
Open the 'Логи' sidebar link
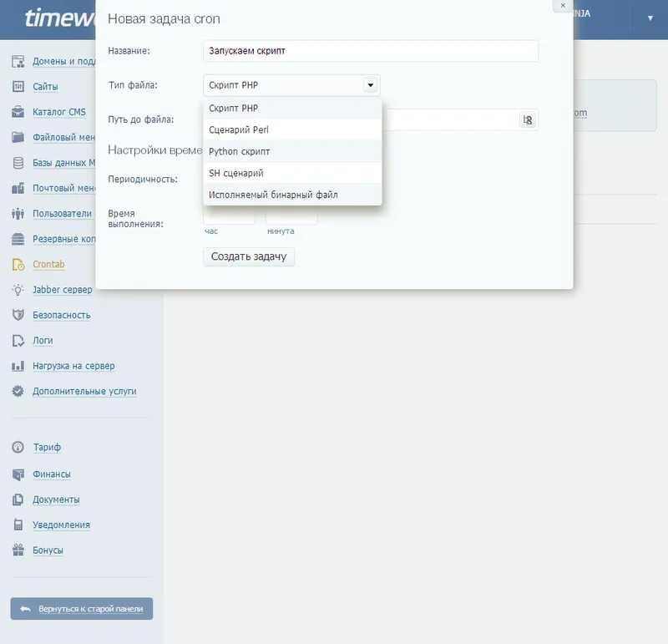(x=43, y=341)
